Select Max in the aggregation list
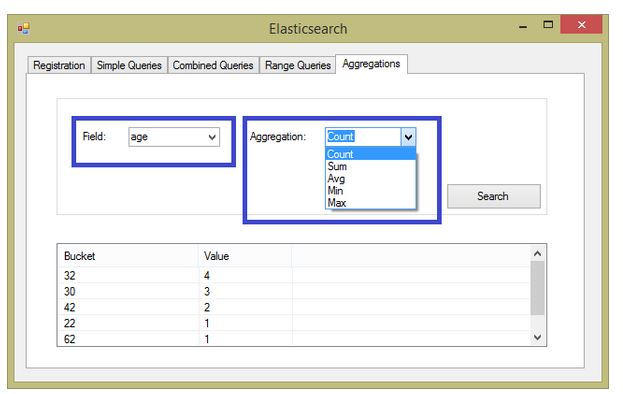Viewport: 623px width, 394px height. [x=370, y=203]
